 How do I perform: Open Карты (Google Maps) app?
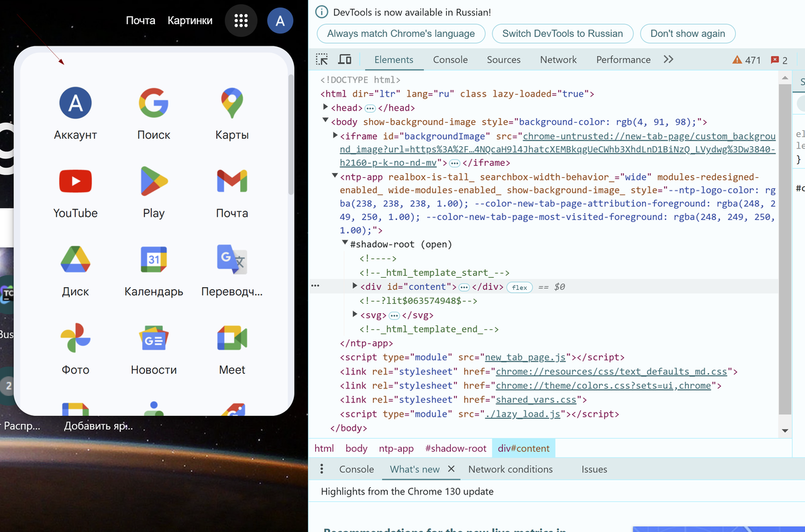[x=232, y=113]
